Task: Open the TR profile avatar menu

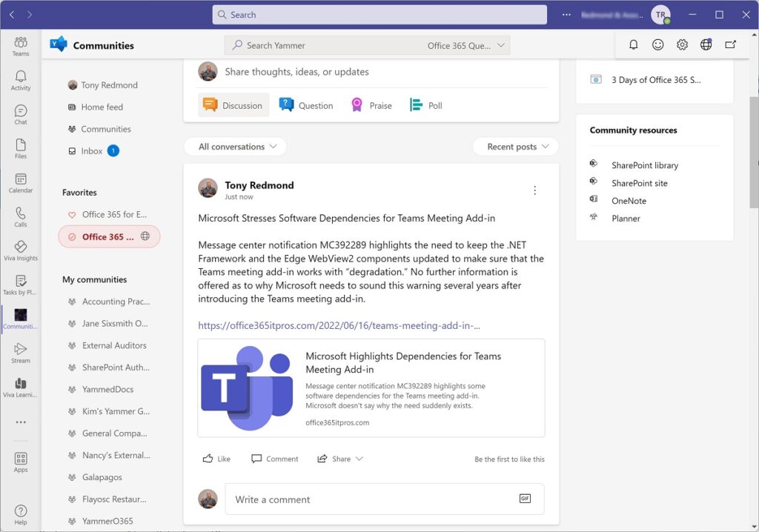Action: coord(660,15)
